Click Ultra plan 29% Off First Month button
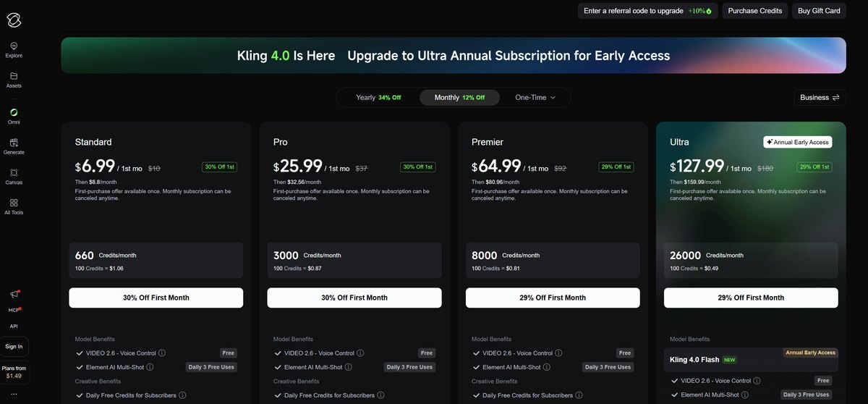 tap(751, 298)
